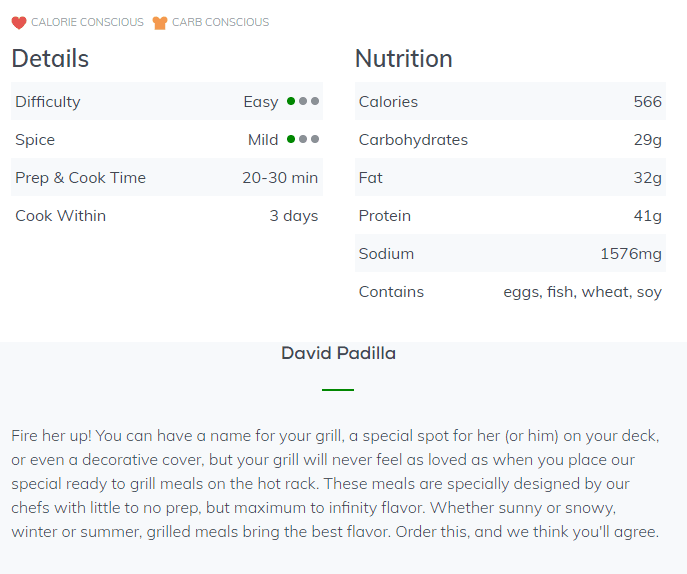Click the Protein 41g row

[510, 216]
